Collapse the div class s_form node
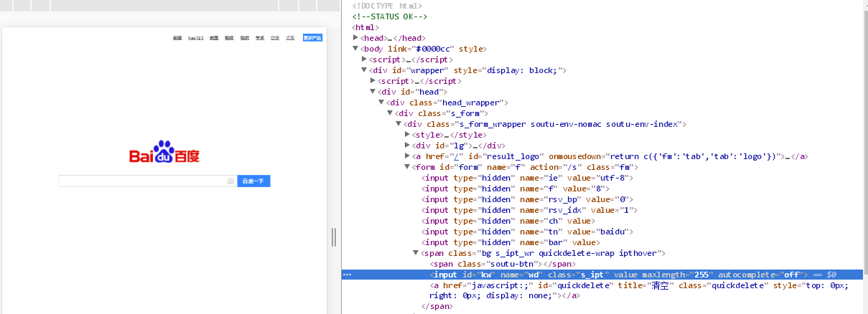868x314 pixels. pos(391,113)
